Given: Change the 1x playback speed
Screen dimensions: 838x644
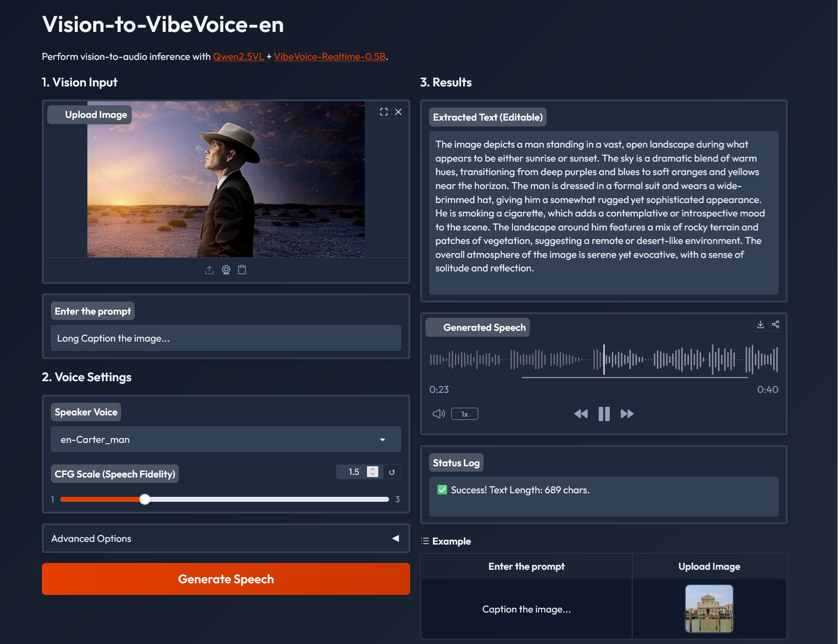Looking at the screenshot, I should coord(465,414).
